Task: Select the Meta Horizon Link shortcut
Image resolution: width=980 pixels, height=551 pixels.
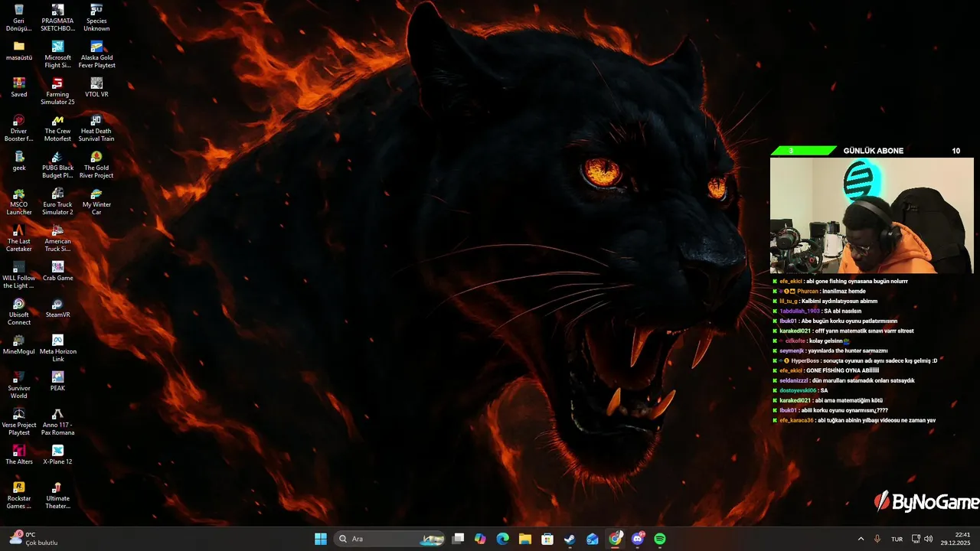Action: (x=57, y=348)
